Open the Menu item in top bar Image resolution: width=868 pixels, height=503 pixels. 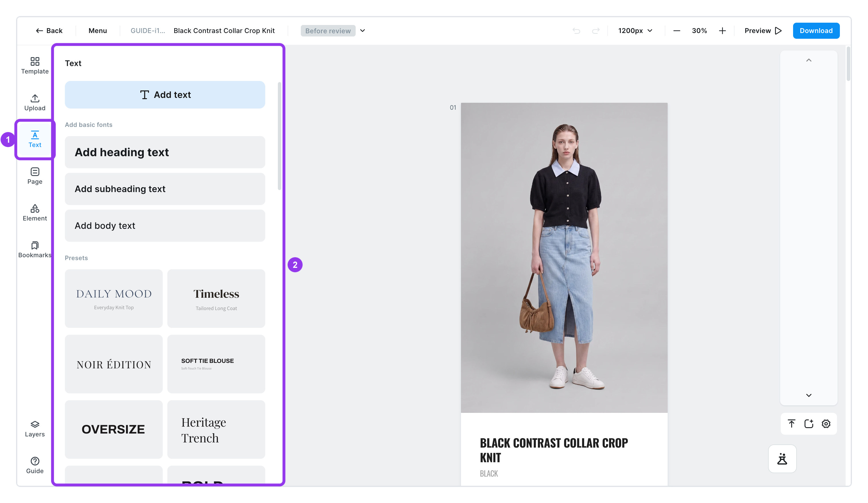tap(98, 31)
